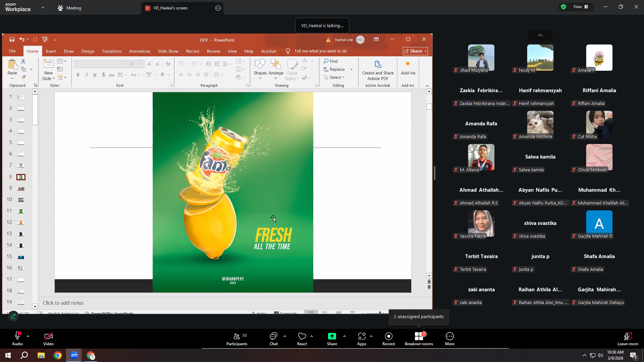Click Leave room button
This screenshot has height=362, width=644.
coord(628,339)
